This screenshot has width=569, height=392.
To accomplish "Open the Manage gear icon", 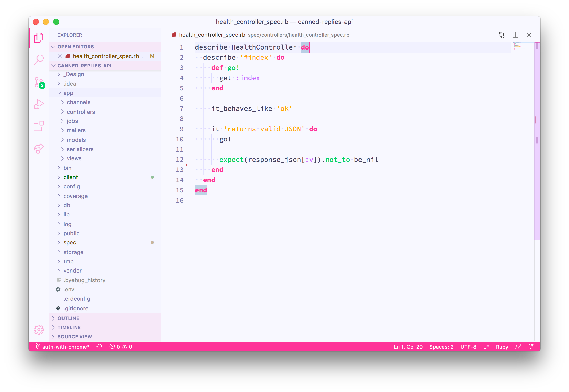I will [x=39, y=329].
